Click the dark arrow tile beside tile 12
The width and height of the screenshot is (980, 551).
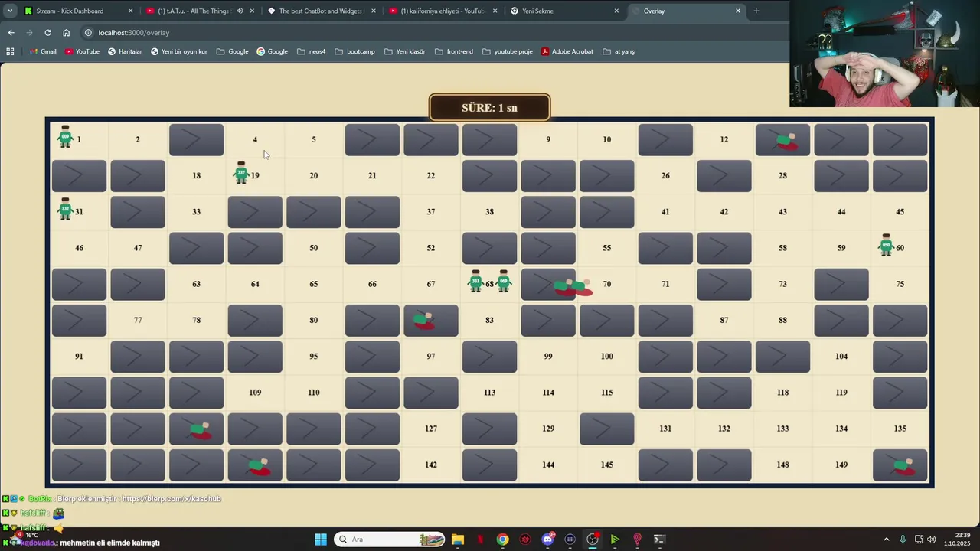click(x=665, y=140)
